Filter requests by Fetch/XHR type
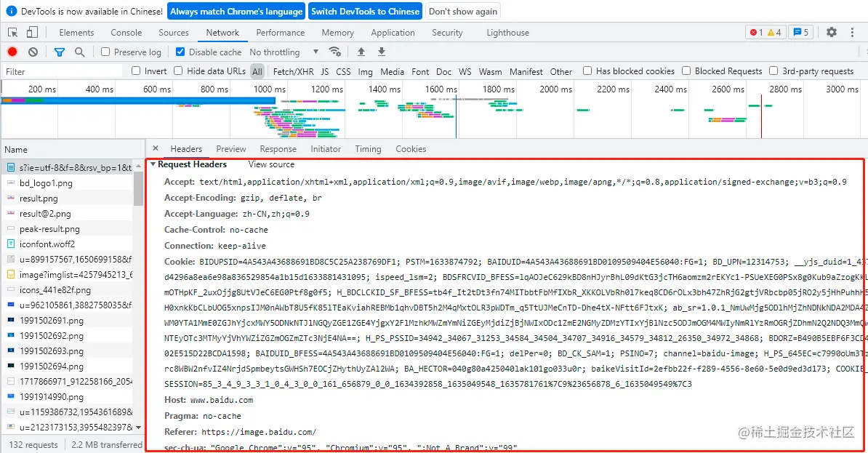868x453 pixels. [294, 71]
